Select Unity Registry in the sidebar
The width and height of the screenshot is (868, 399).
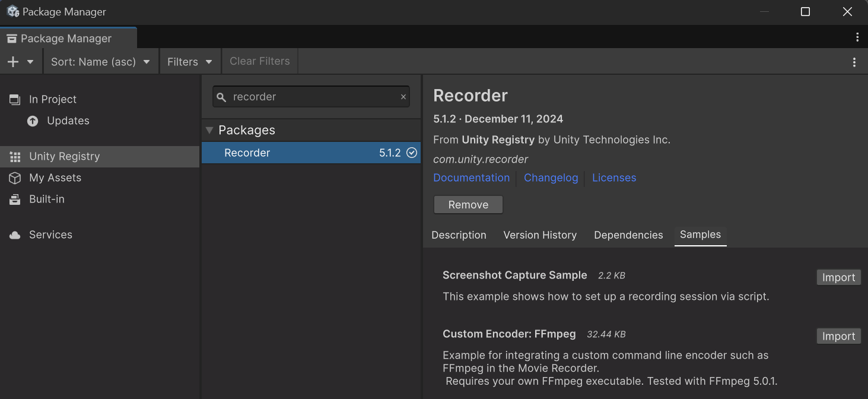pos(64,157)
